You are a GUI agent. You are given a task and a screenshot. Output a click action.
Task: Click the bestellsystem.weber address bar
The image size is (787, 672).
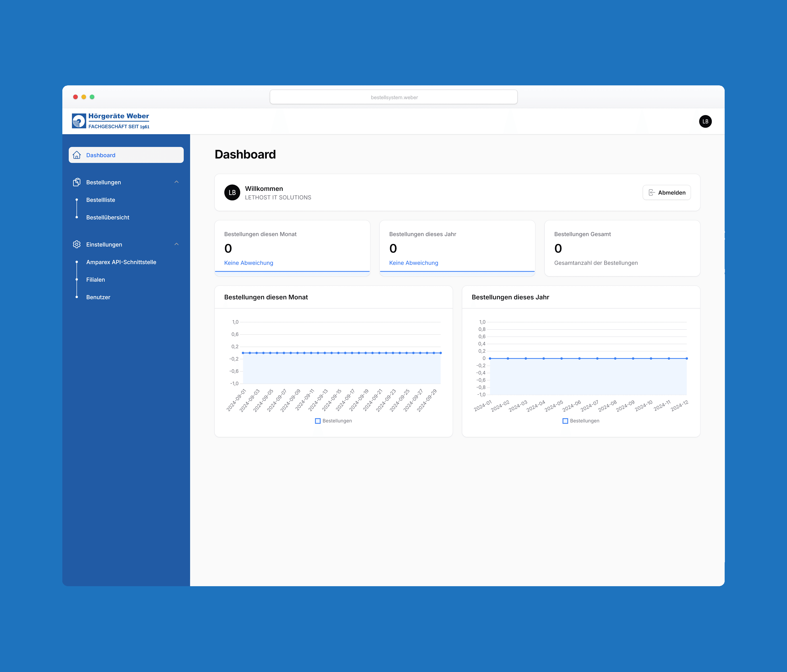click(393, 97)
